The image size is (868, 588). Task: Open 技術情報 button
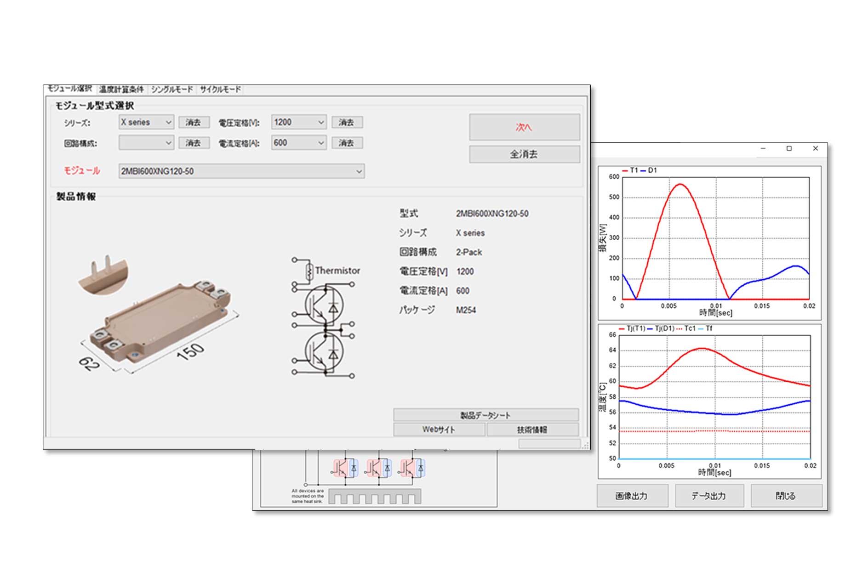532,430
